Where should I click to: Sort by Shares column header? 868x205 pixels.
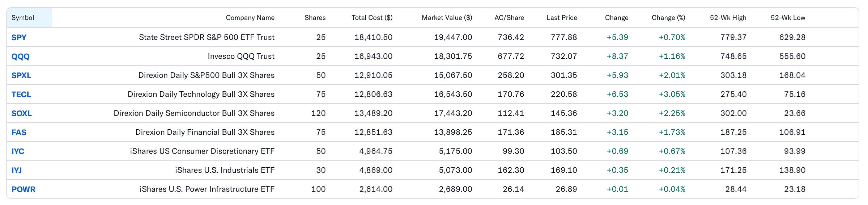tap(315, 18)
